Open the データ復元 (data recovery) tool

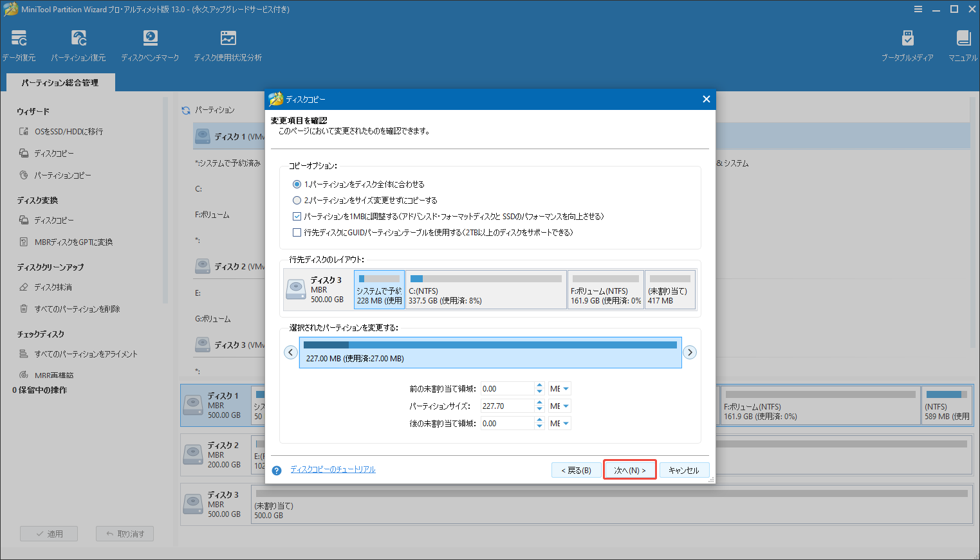[19, 44]
